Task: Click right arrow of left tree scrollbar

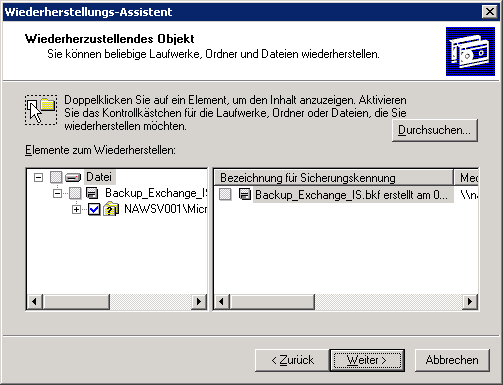Action: click(199, 302)
